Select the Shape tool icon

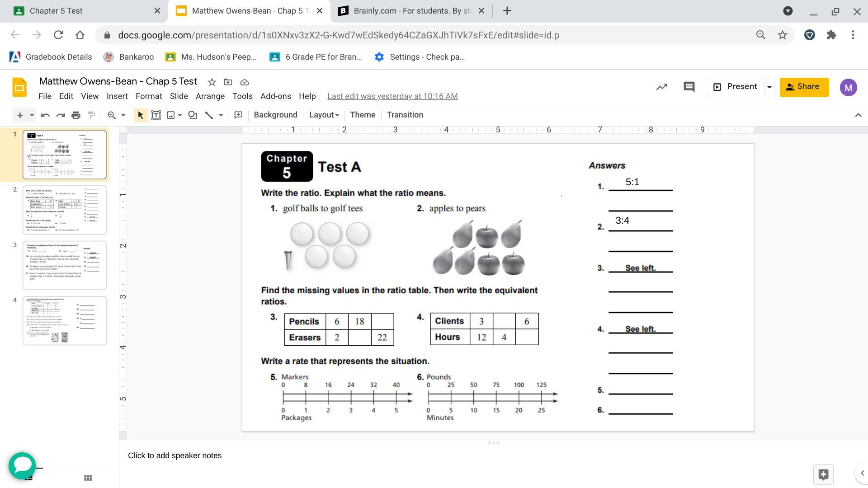[x=193, y=115]
